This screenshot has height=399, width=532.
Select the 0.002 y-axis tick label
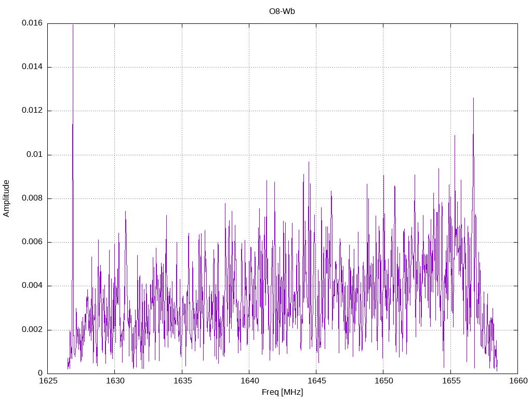point(32,330)
